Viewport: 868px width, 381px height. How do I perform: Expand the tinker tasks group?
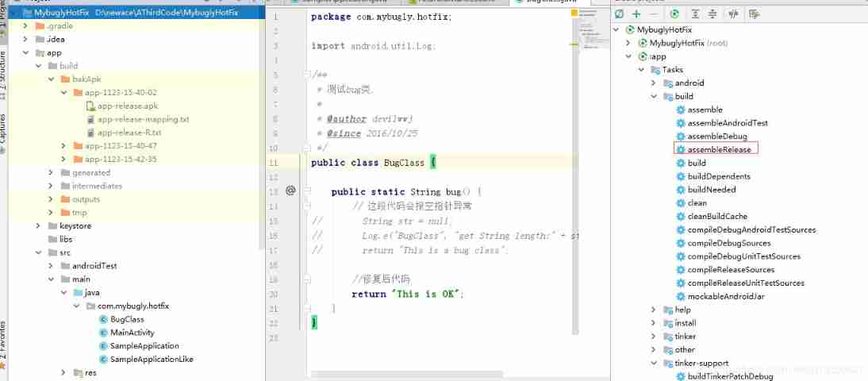coord(655,336)
